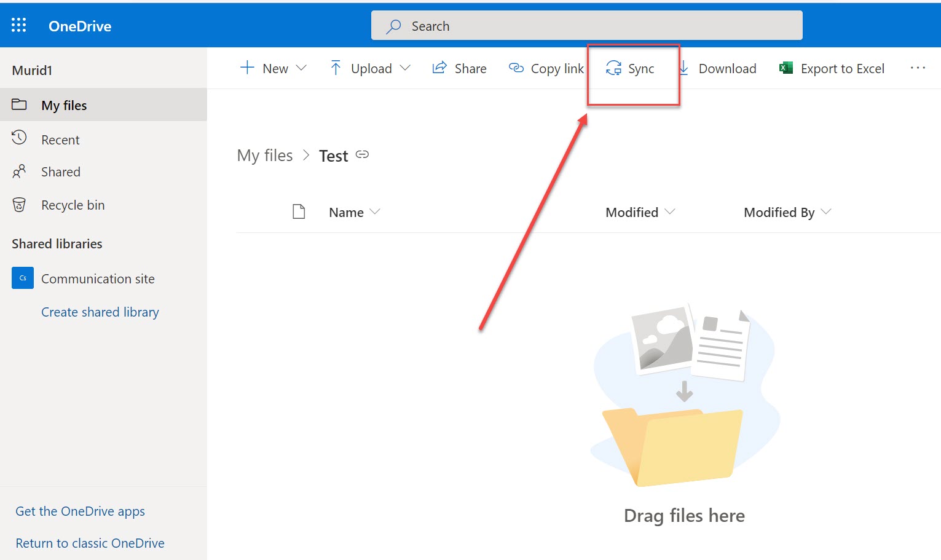
Task: Click the Test breadcrumb folder name
Action: [334, 156]
